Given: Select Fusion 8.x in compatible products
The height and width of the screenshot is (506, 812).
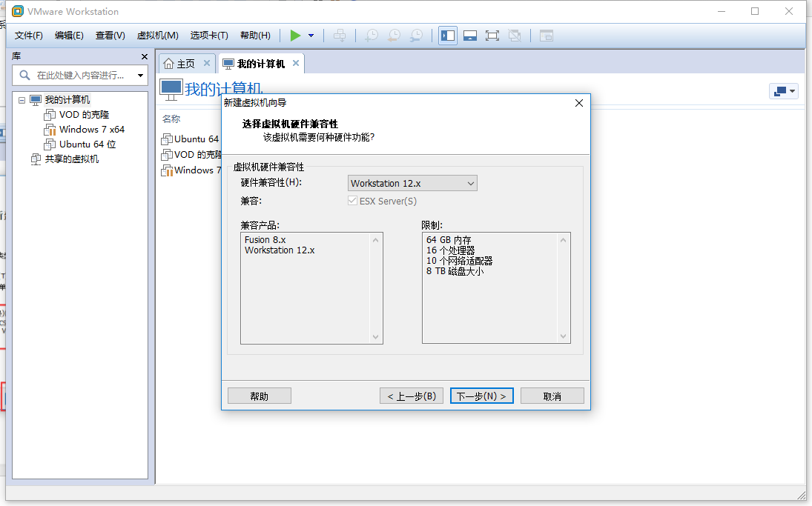Looking at the screenshot, I should coord(265,239).
